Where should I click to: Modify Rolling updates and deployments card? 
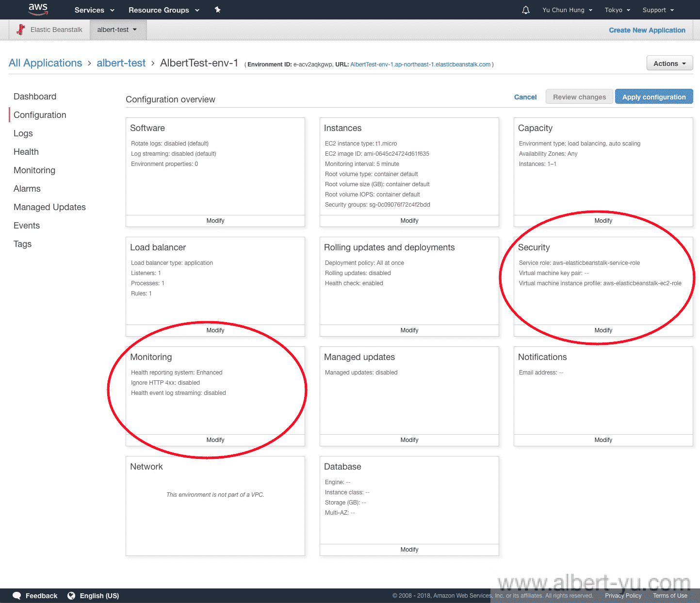pos(409,330)
